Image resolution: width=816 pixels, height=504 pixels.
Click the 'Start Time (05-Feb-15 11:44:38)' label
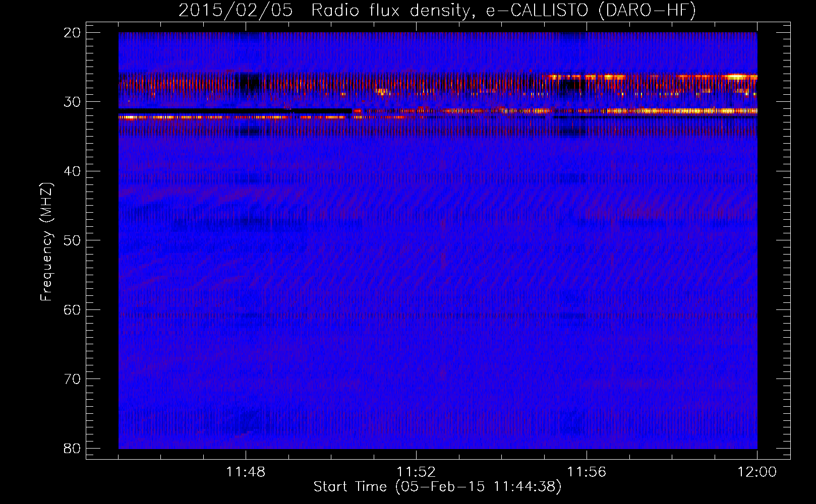[x=437, y=487]
